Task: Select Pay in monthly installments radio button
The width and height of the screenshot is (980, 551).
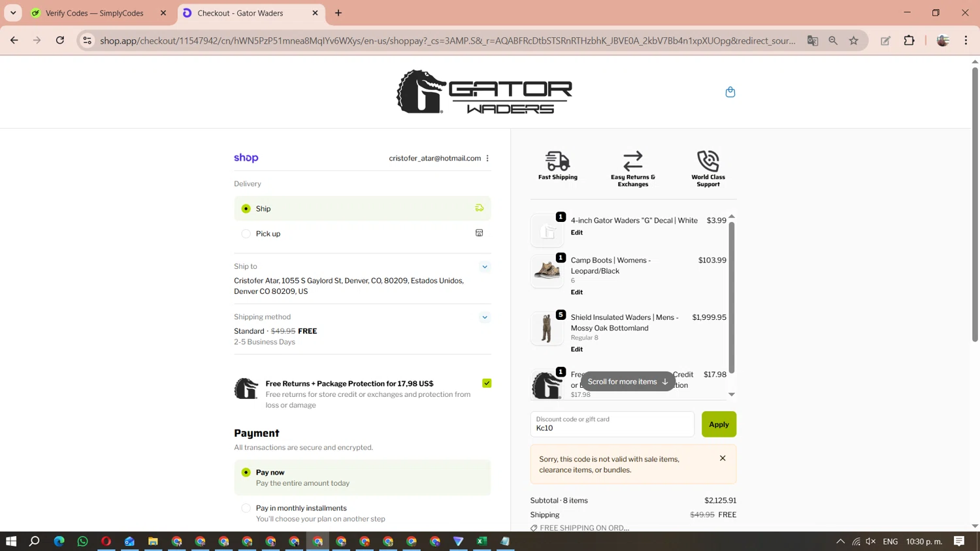Action: tap(246, 508)
